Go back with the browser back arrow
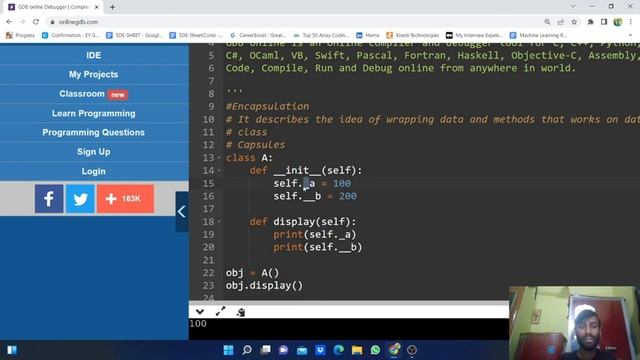The height and width of the screenshot is (360, 640). tap(9, 22)
